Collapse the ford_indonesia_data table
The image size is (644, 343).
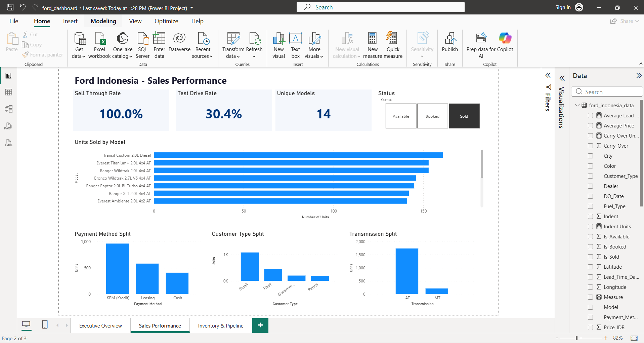577,105
